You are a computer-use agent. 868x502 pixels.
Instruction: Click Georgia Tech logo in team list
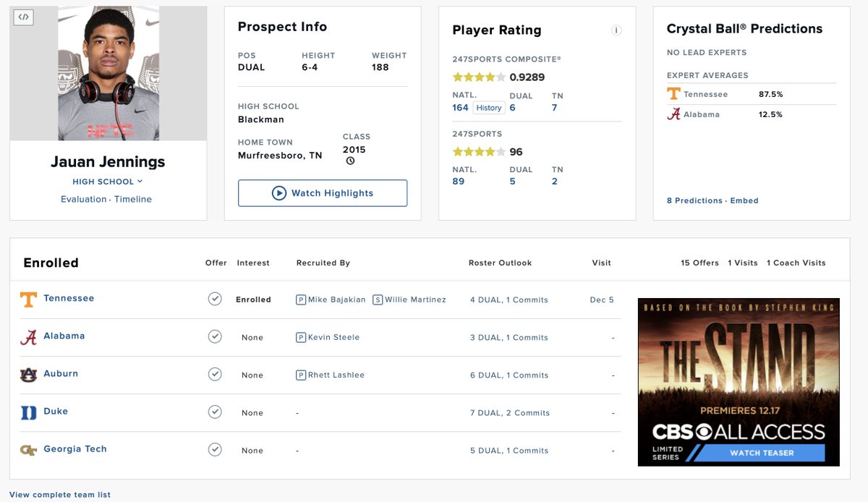point(28,450)
